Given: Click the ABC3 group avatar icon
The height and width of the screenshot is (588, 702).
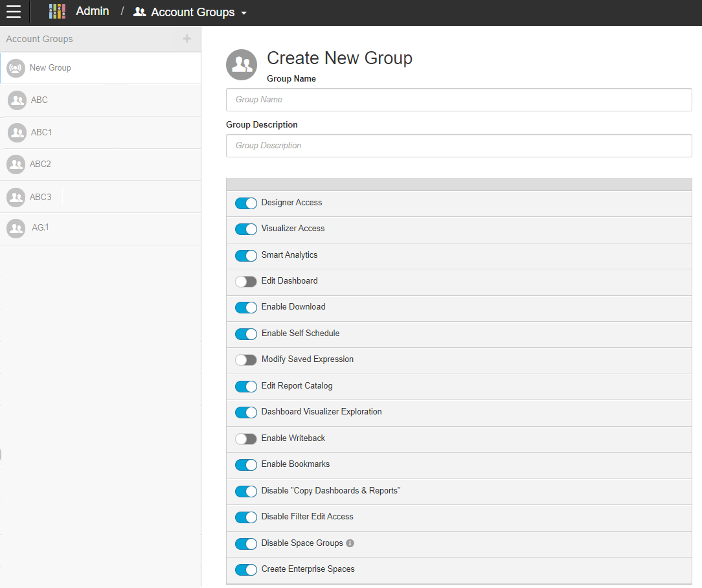Looking at the screenshot, I should click(x=16, y=197).
